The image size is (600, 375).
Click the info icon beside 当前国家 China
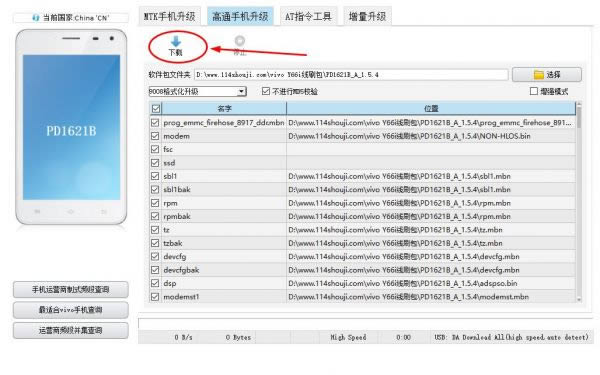point(36,18)
